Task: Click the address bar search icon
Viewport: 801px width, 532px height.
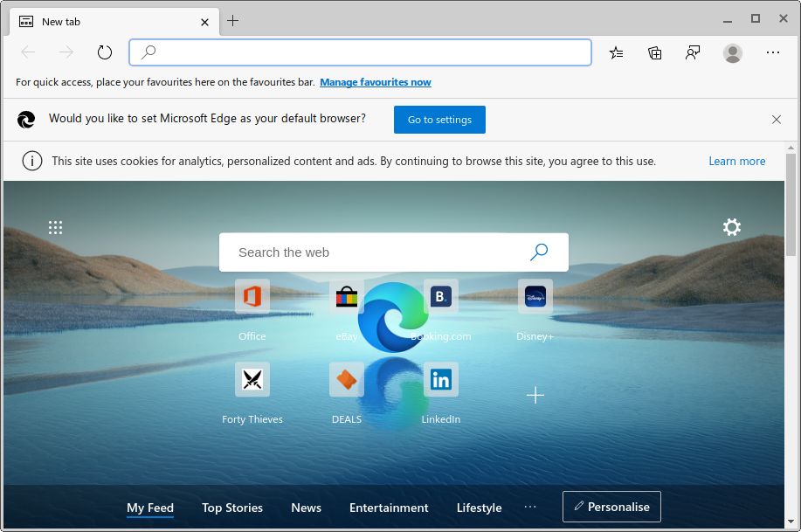Action: [x=148, y=52]
